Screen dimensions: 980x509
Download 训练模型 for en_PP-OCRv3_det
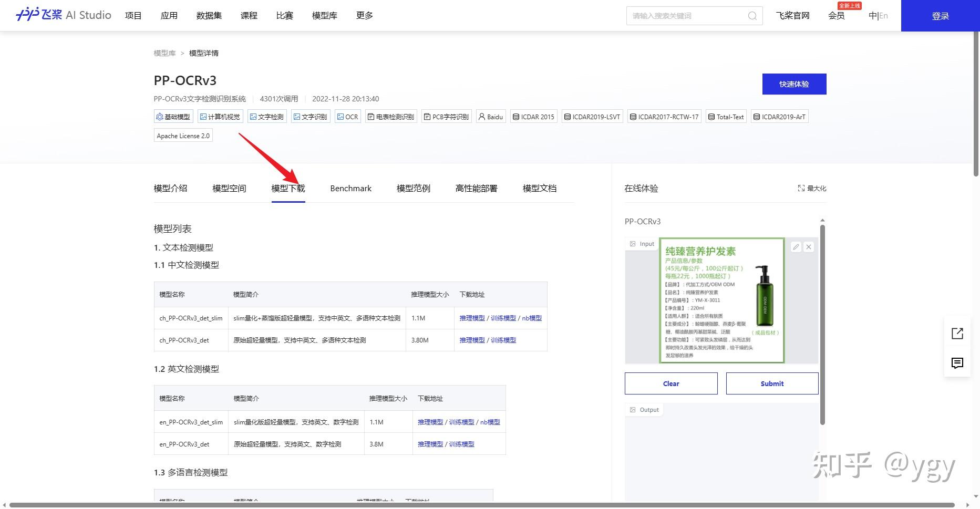pos(461,444)
